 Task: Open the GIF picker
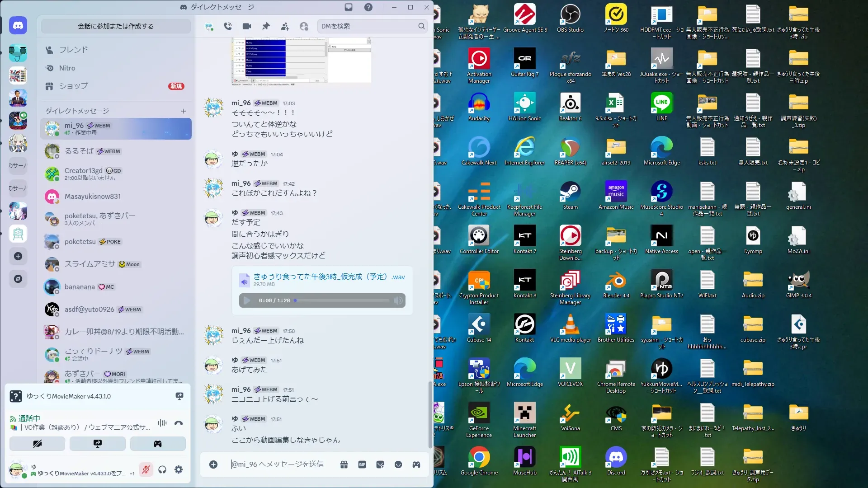(362, 465)
